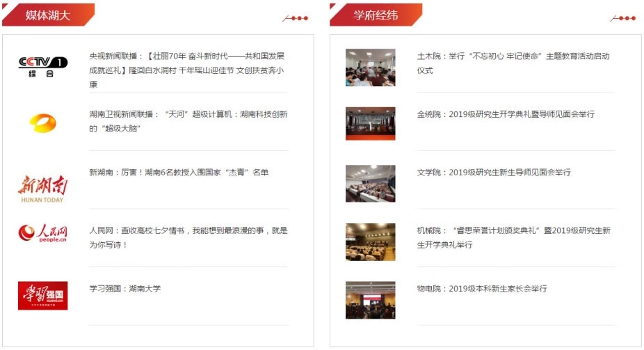Click the 土木院 event photo thumbnail
Image resolution: width=644 pixels, height=350 pixels.
370,67
